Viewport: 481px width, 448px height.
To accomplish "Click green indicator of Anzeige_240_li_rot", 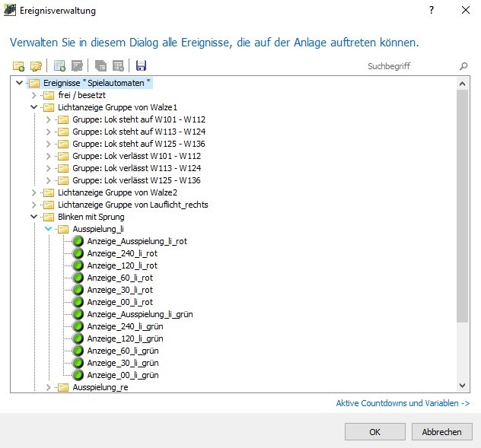I will (78, 253).
